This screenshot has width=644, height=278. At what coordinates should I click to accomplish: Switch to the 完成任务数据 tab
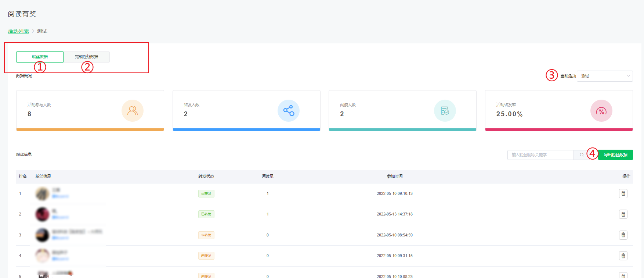pyautogui.click(x=87, y=57)
